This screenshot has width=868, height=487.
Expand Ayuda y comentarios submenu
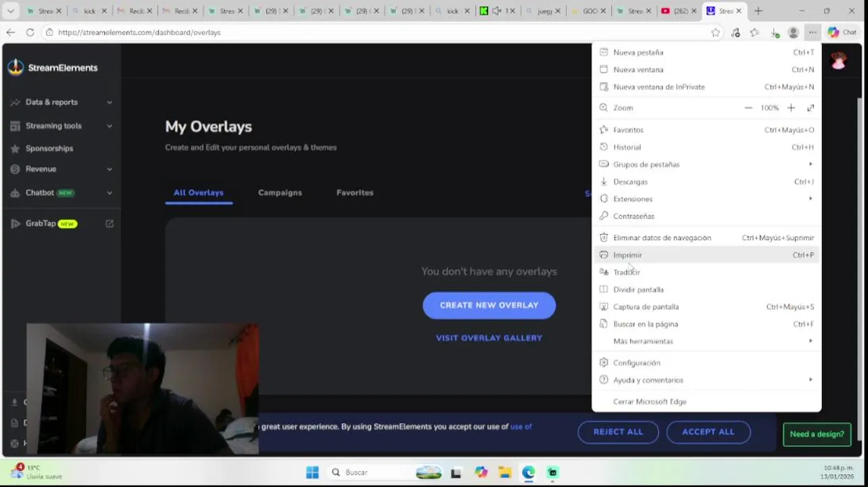click(706, 380)
